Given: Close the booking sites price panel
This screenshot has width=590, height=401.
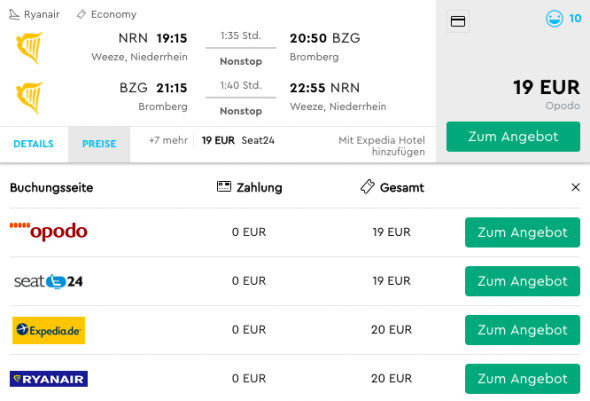Looking at the screenshot, I should click(575, 187).
